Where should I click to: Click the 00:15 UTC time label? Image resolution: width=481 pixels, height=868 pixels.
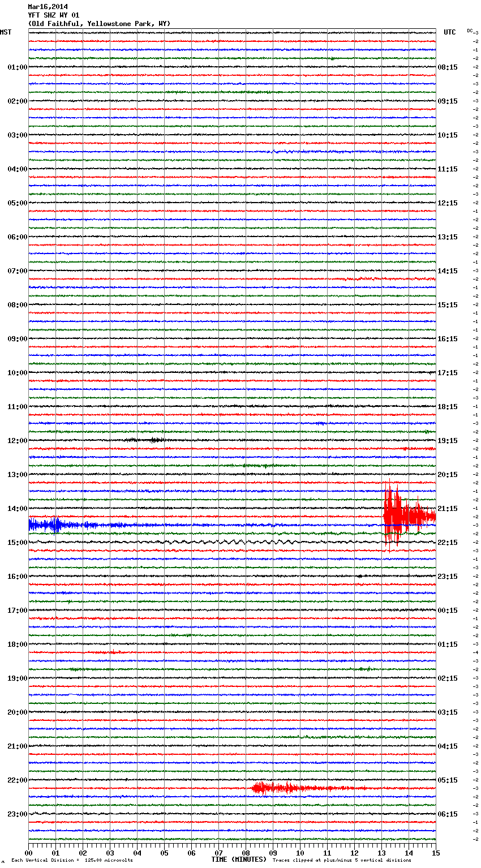pyautogui.click(x=448, y=611)
